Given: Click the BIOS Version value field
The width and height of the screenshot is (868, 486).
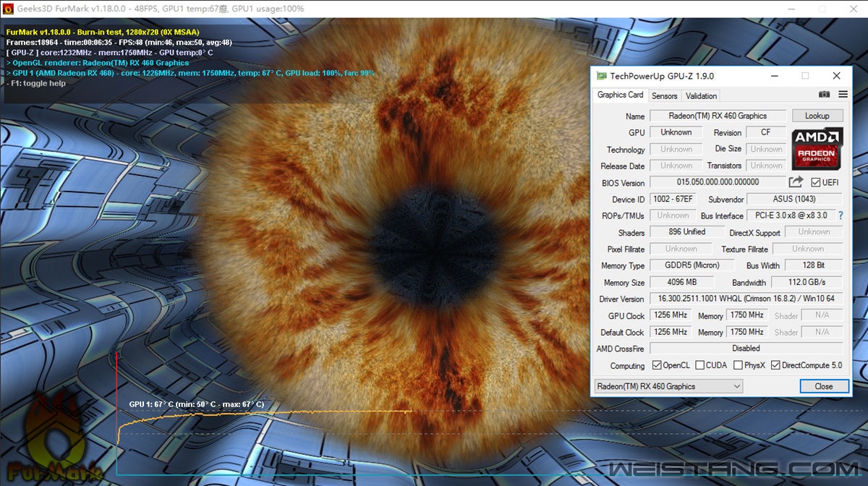Looking at the screenshot, I should pyautogui.click(x=718, y=182).
